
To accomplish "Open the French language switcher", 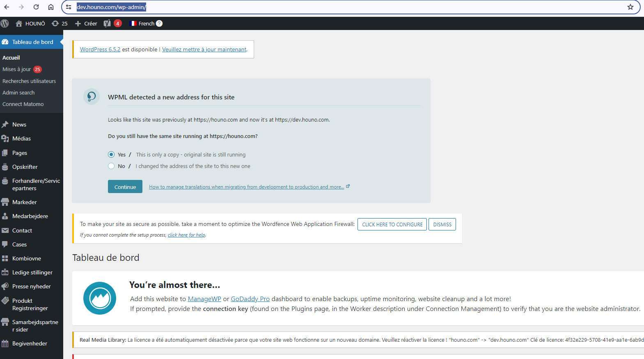I will tap(142, 23).
